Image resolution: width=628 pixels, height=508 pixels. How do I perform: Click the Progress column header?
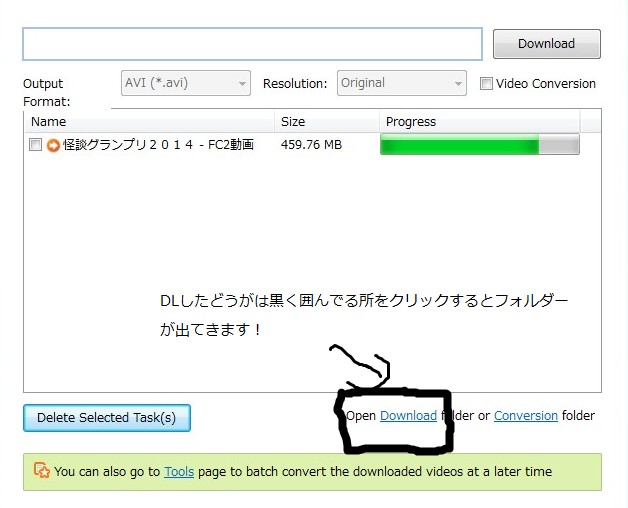point(479,122)
